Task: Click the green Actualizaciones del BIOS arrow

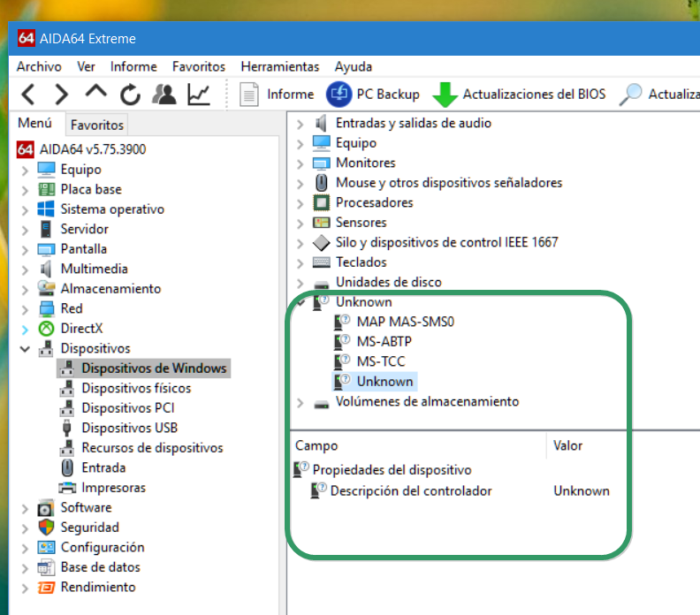Action: tap(445, 94)
